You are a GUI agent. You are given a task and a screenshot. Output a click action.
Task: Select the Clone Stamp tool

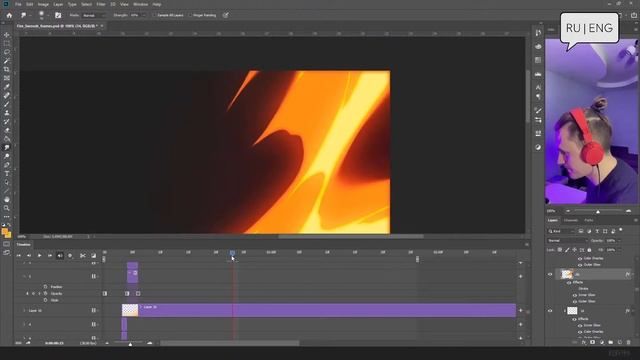click(7, 113)
